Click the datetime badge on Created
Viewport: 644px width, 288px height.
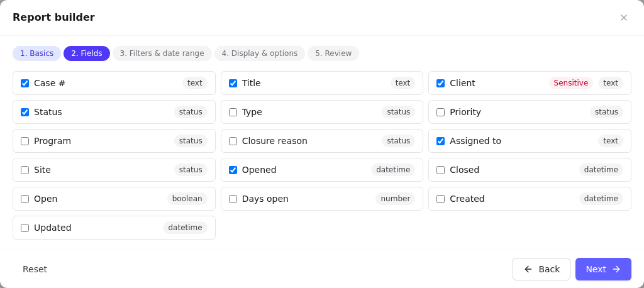point(601,199)
